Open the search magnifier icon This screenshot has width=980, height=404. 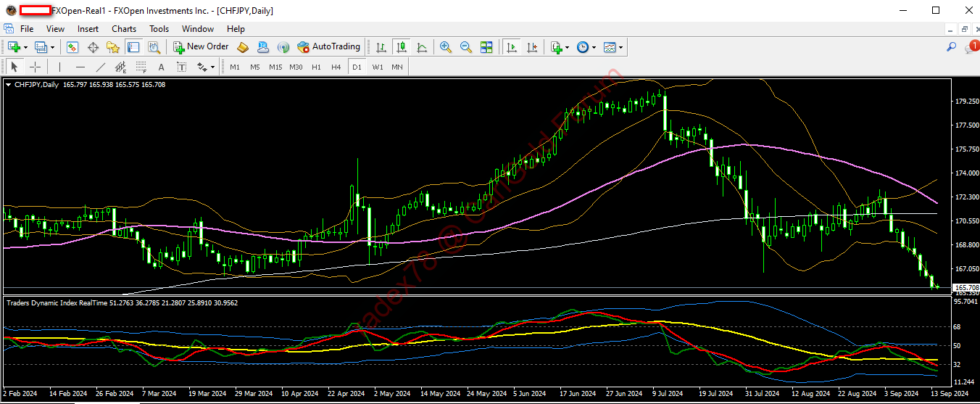tap(952, 47)
